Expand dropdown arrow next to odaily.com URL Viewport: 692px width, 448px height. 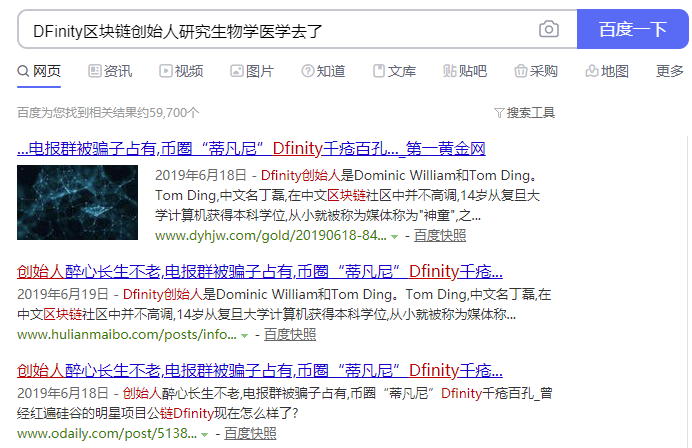tap(204, 435)
